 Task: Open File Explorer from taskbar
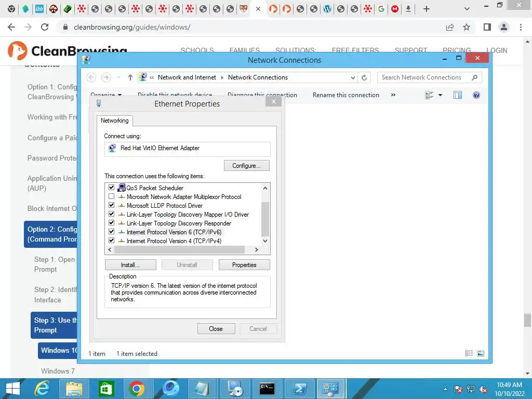point(74,389)
